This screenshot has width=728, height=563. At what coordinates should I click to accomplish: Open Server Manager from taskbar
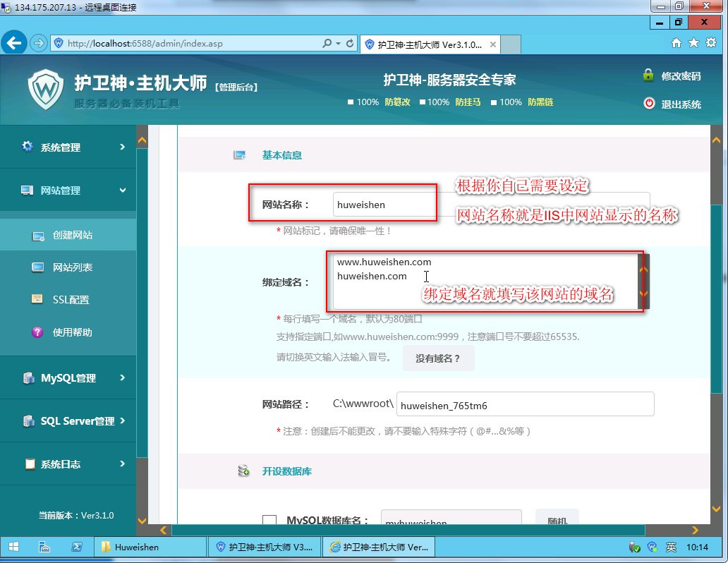point(44,547)
